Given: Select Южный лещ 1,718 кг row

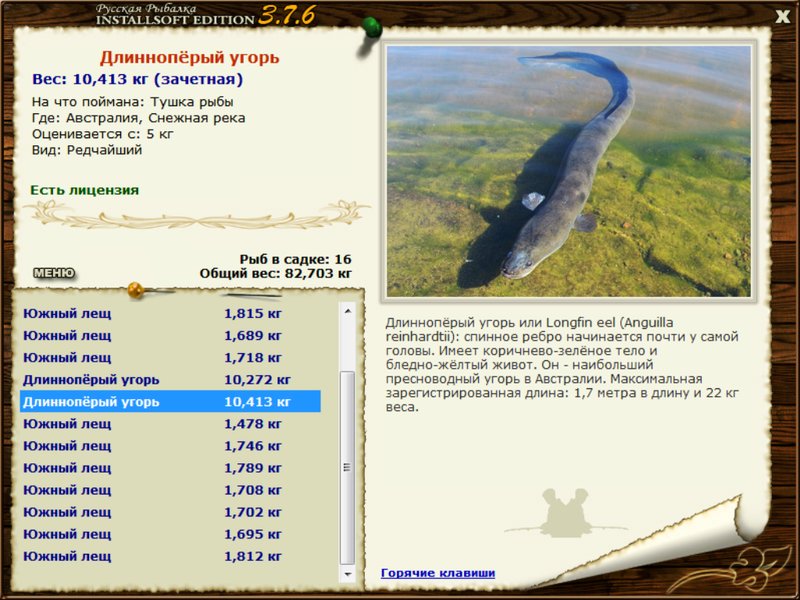Looking at the screenshot, I should (x=170, y=358).
